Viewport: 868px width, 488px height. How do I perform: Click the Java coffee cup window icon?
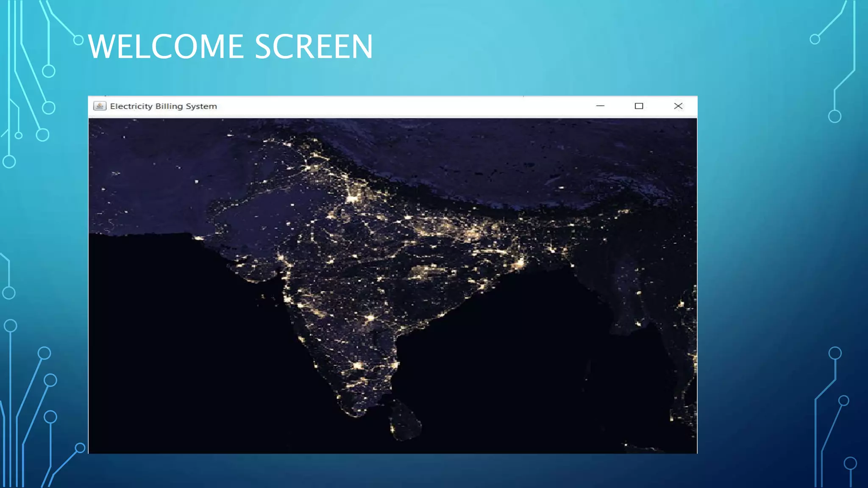100,106
